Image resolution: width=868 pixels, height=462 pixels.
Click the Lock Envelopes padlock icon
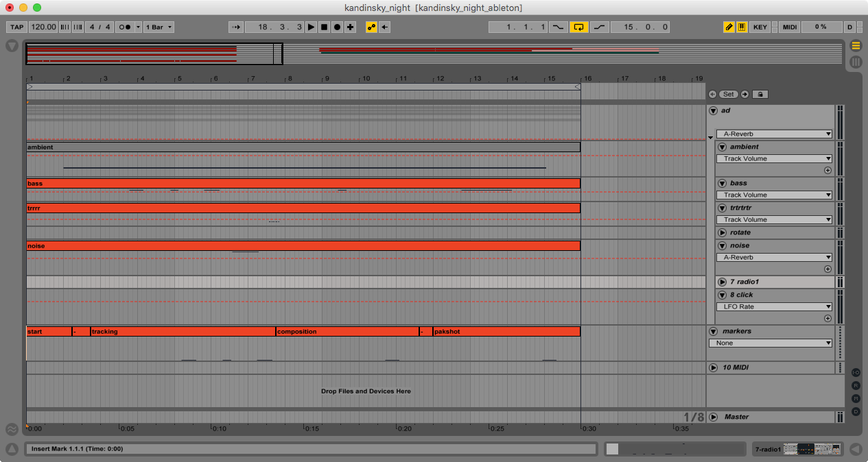(761, 94)
